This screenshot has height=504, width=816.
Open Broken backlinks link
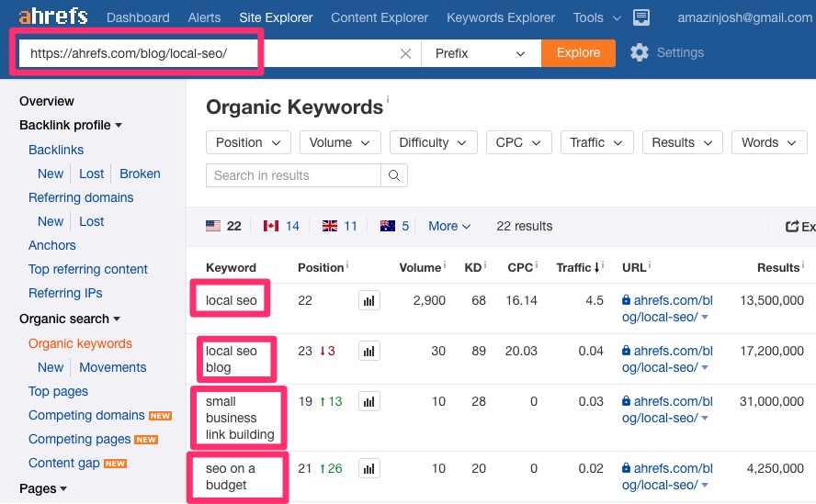140,174
